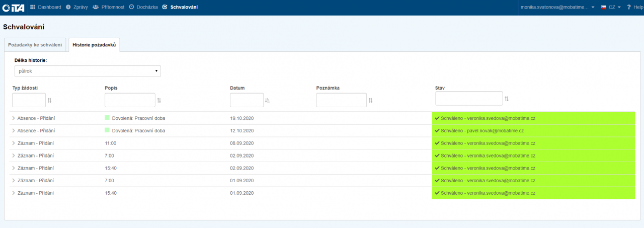Sort by Popis column icon
644x228 pixels.
(x=159, y=101)
